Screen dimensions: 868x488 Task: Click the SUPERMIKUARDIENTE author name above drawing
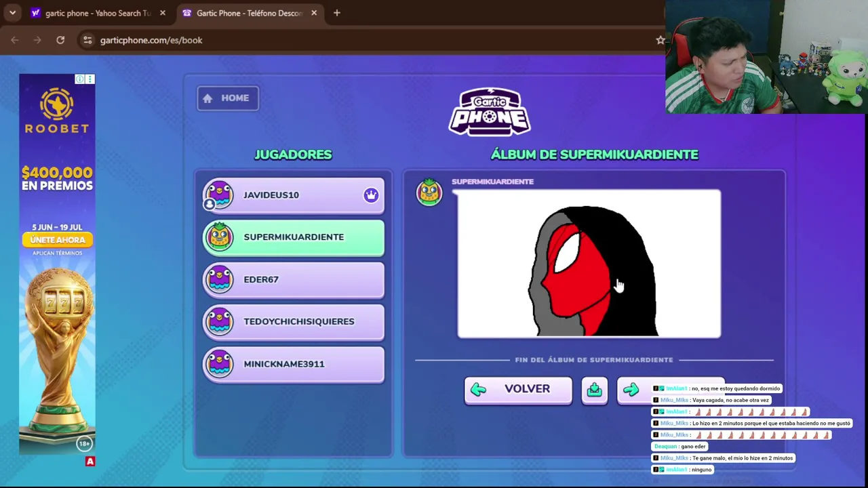tap(493, 182)
